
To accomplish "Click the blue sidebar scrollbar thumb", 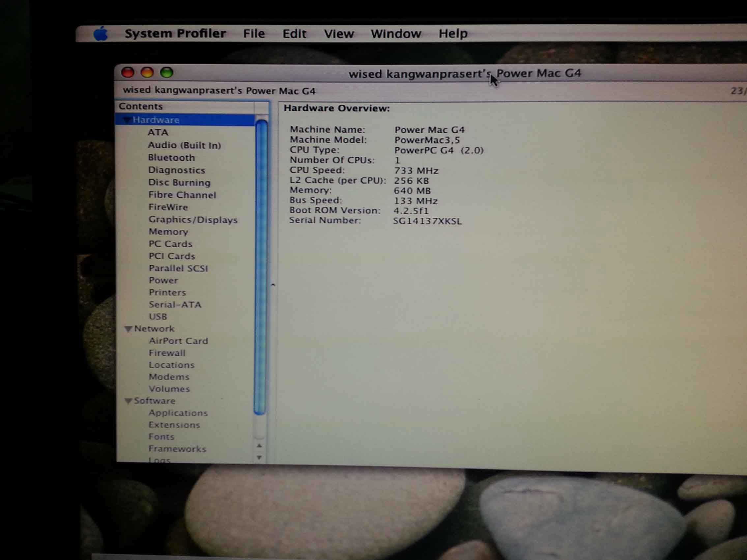I will [261, 267].
